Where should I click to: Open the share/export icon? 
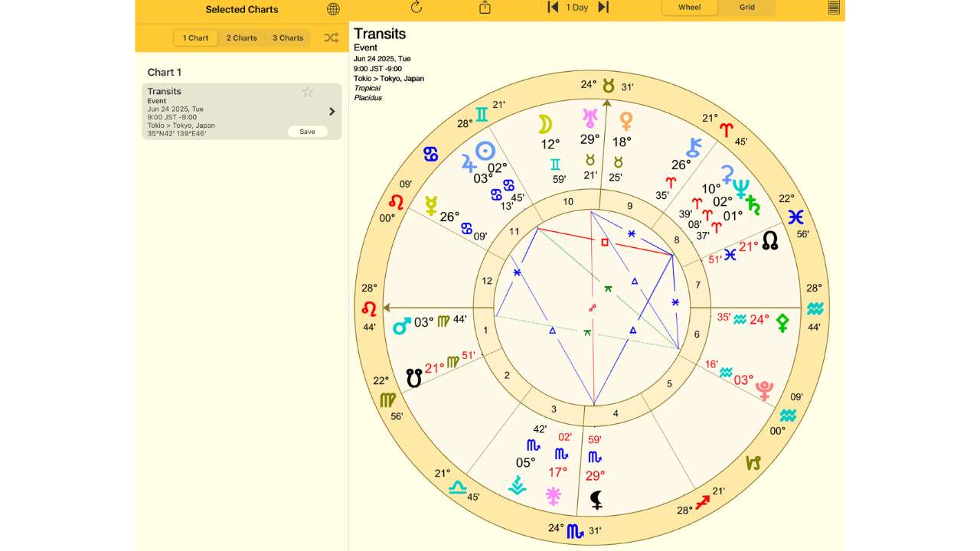tap(485, 8)
